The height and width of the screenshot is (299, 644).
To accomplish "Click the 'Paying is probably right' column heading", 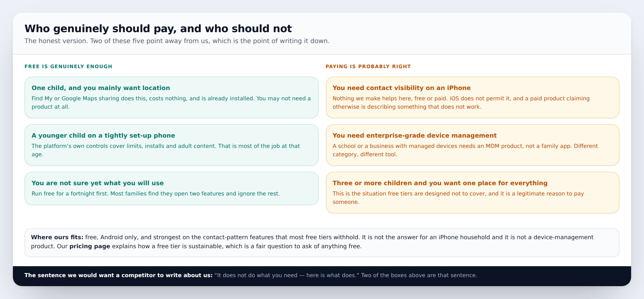I will [x=368, y=67].
